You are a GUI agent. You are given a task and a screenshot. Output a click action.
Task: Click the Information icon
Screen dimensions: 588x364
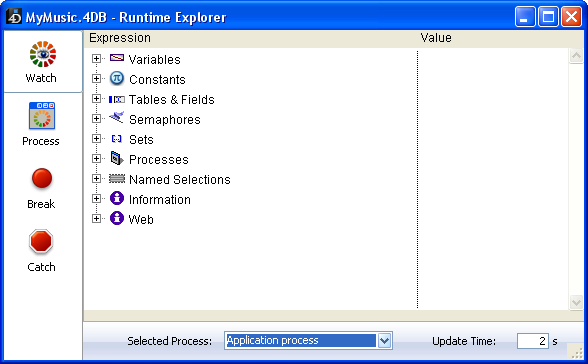[117, 198]
